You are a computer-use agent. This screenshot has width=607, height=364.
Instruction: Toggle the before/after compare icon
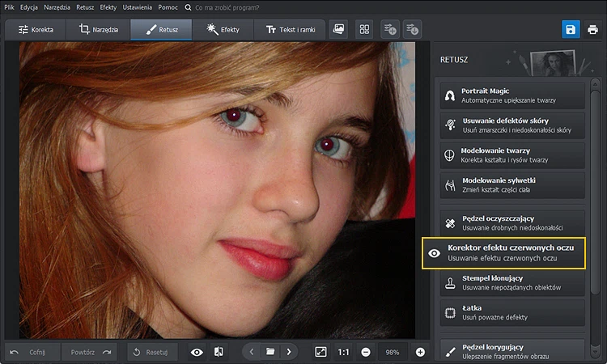tap(219, 352)
